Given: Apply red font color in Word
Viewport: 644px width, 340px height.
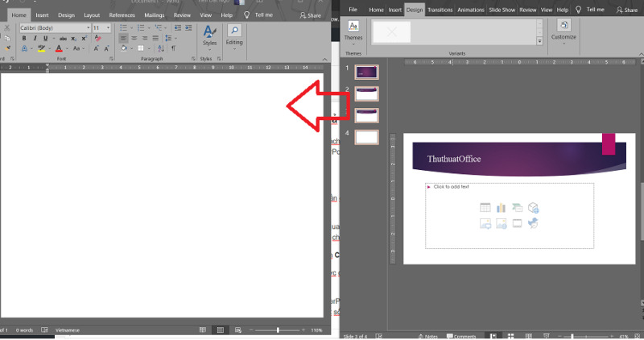Looking at the screenshot, I should tap(59, 48).
